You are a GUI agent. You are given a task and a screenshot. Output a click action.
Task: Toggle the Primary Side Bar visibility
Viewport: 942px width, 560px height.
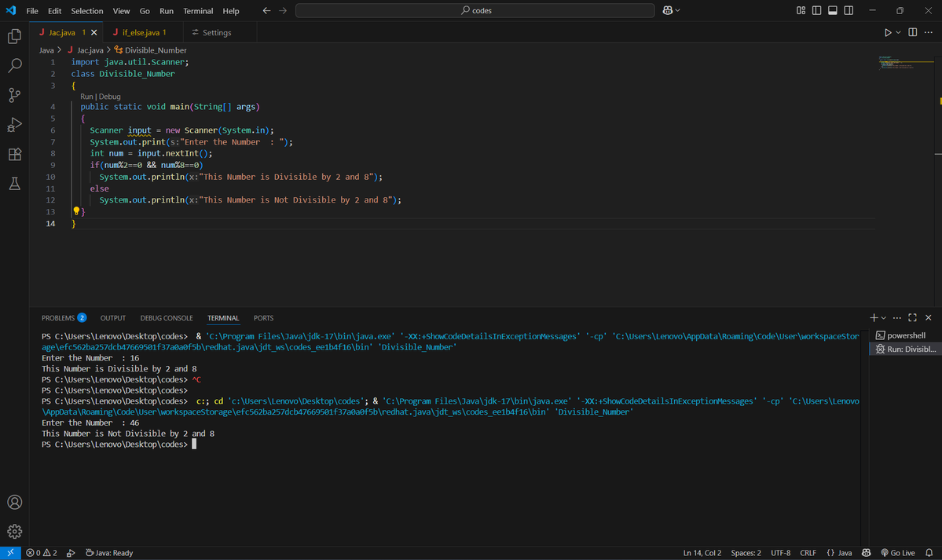[x=816, y=10]
